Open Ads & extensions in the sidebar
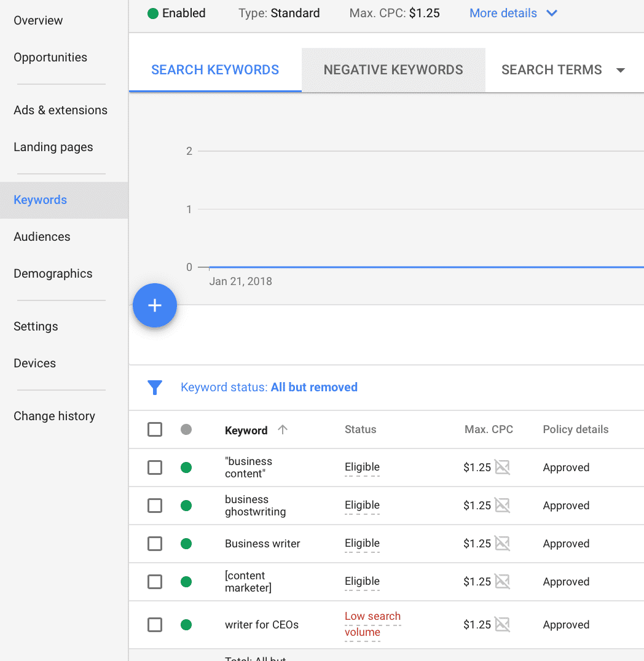 tap(60, 110)
